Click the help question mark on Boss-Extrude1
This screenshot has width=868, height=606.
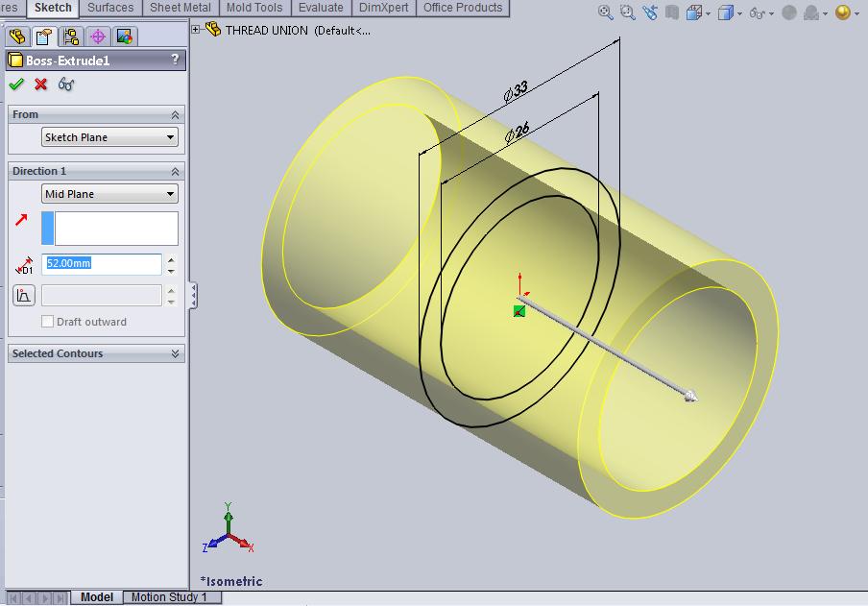[x=176, y=61]
